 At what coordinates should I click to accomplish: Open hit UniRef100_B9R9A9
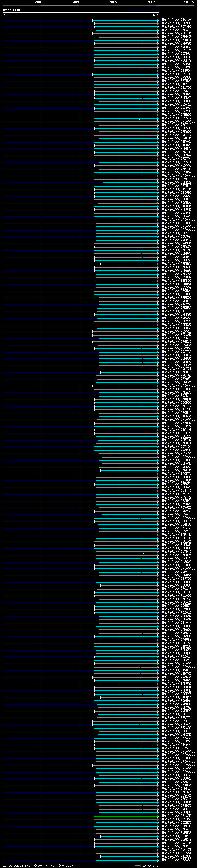click(176, 23)
